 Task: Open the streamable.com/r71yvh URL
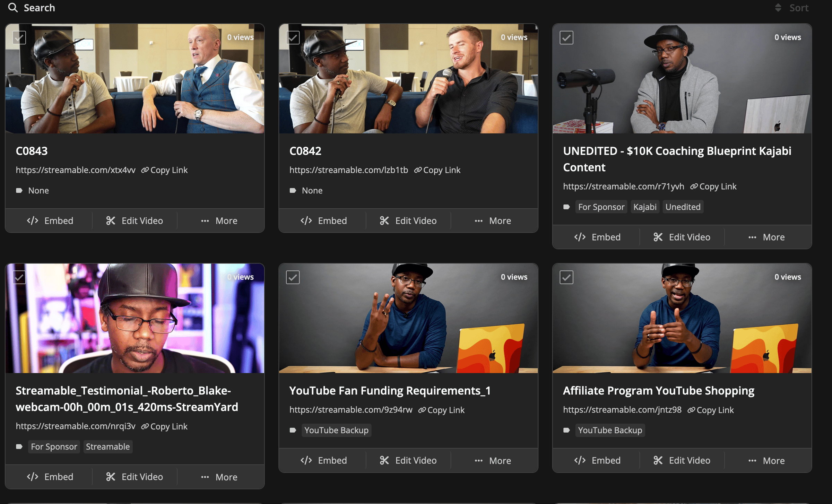click(x=624, y=186)
